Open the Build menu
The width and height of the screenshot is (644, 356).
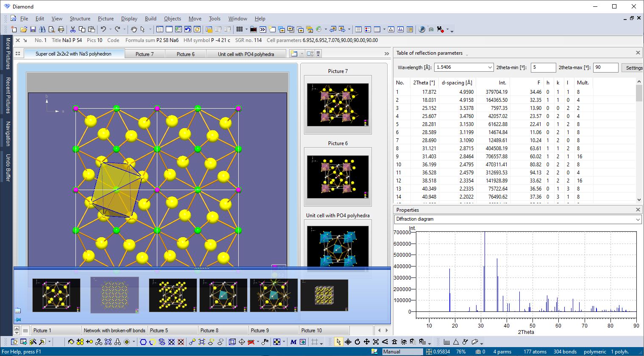click(151, 18)
